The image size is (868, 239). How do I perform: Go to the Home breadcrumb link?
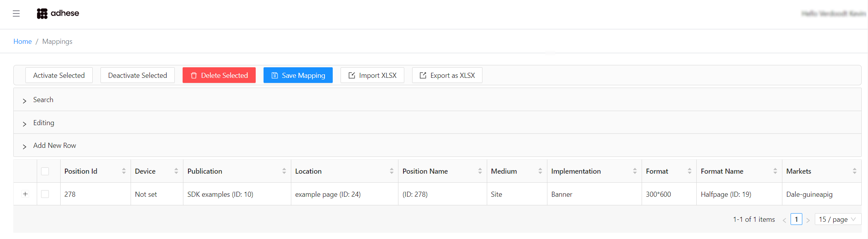22,41
